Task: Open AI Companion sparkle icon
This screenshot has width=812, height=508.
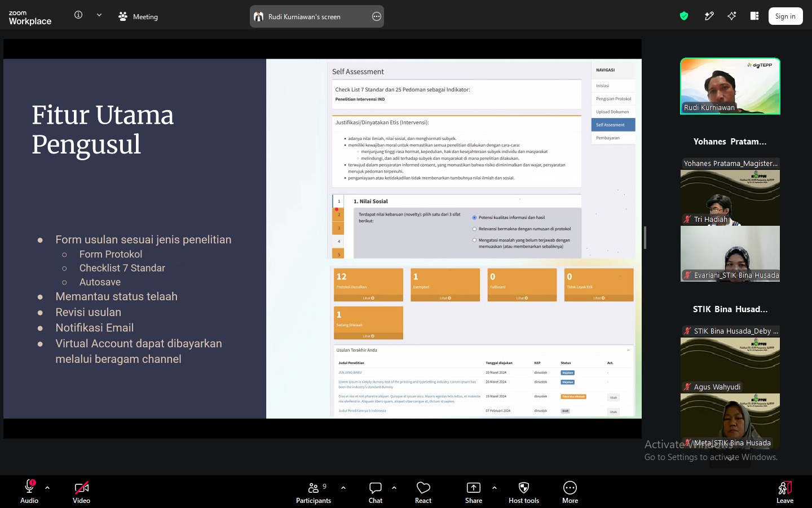Action: 732,16
